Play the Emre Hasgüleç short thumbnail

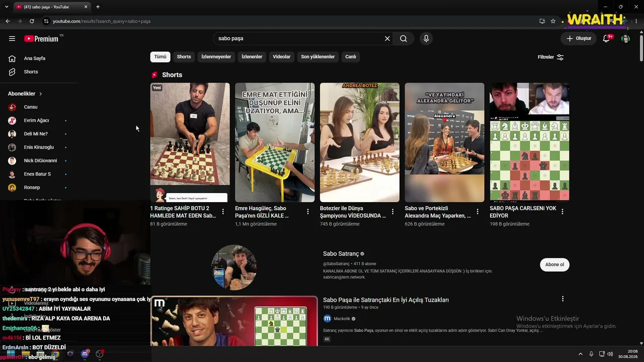click(275, 142)
